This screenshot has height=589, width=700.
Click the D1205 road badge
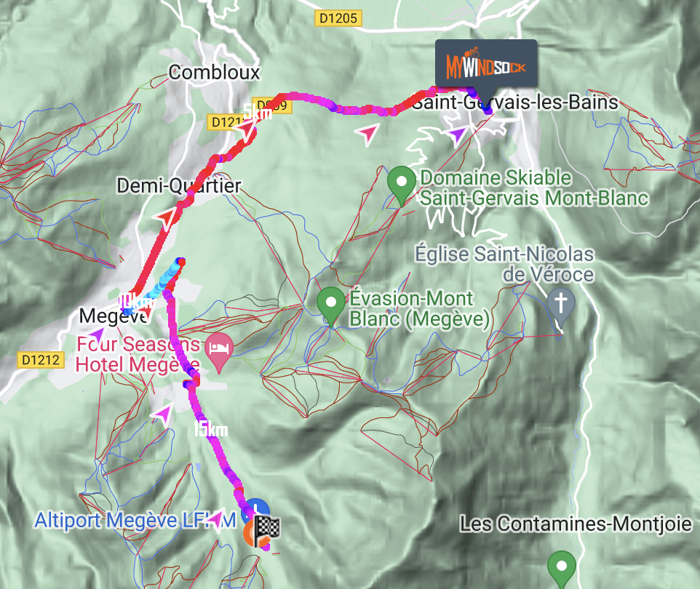click(x=338, y=18)
